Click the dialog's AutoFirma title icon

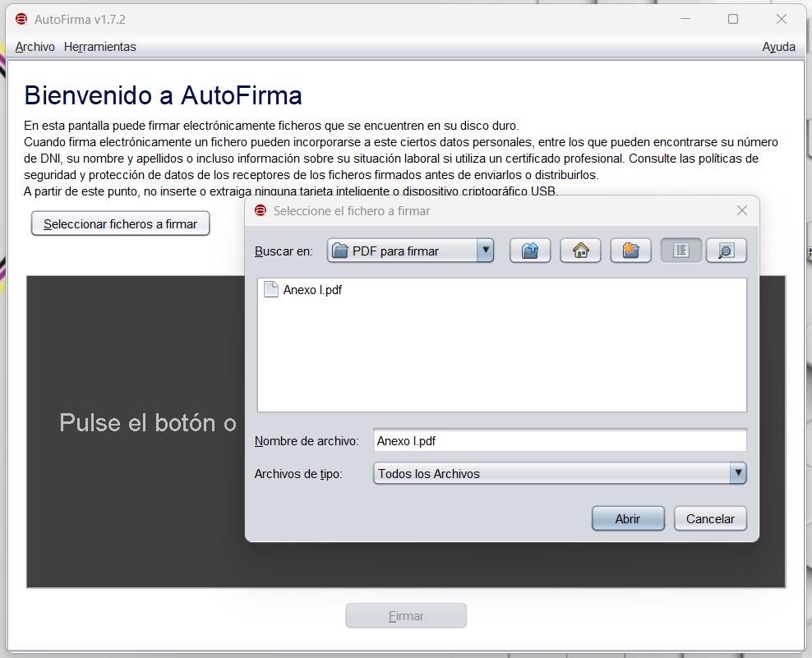(x=261, y=210)
